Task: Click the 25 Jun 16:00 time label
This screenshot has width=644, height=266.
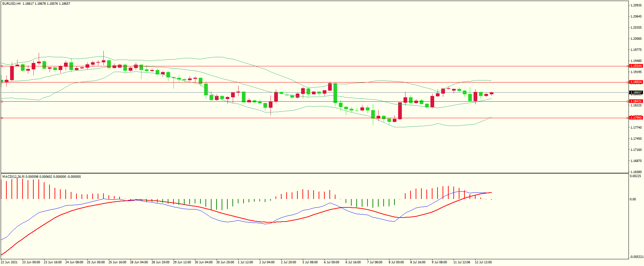Action: [x=118, y=262]
